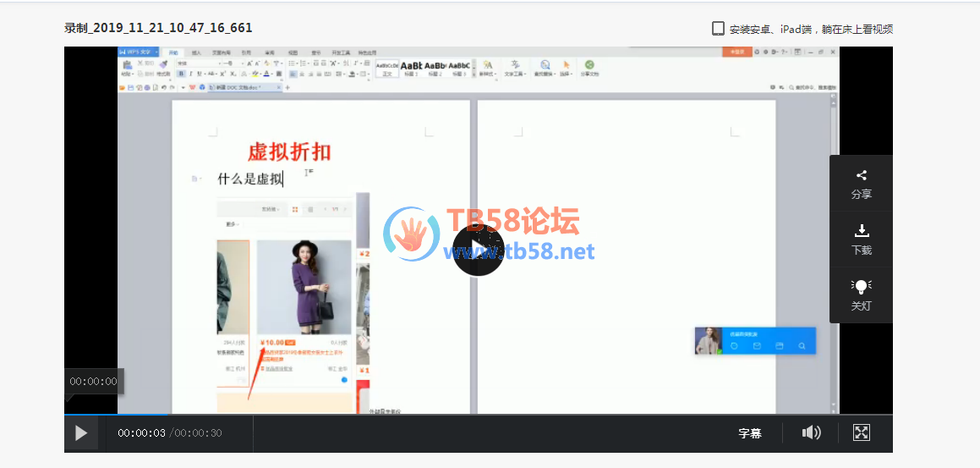The height and width of the screenshot is (468, 980).
Task: Toggle the 关灯 lights-off mode
Action: pos(862,296)
